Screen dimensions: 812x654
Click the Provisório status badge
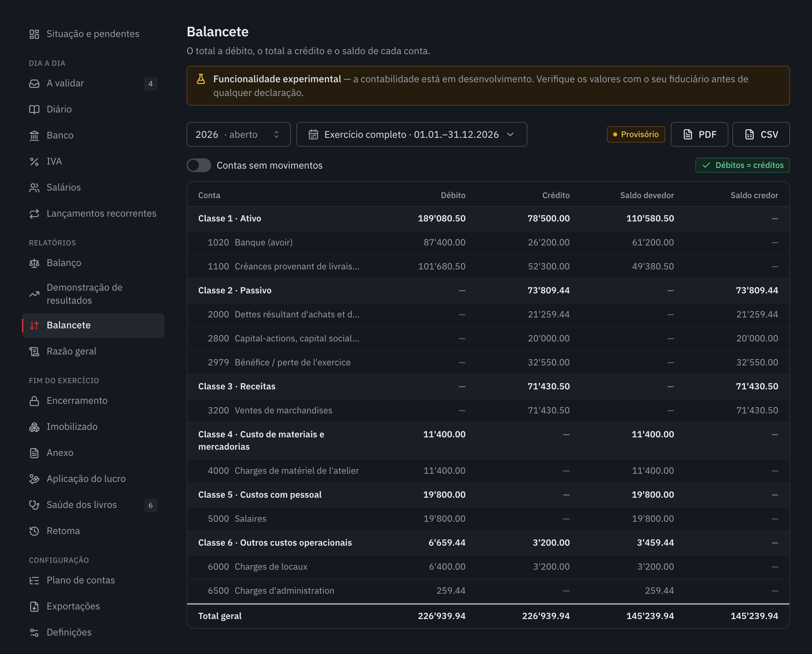tap(636, 134)
